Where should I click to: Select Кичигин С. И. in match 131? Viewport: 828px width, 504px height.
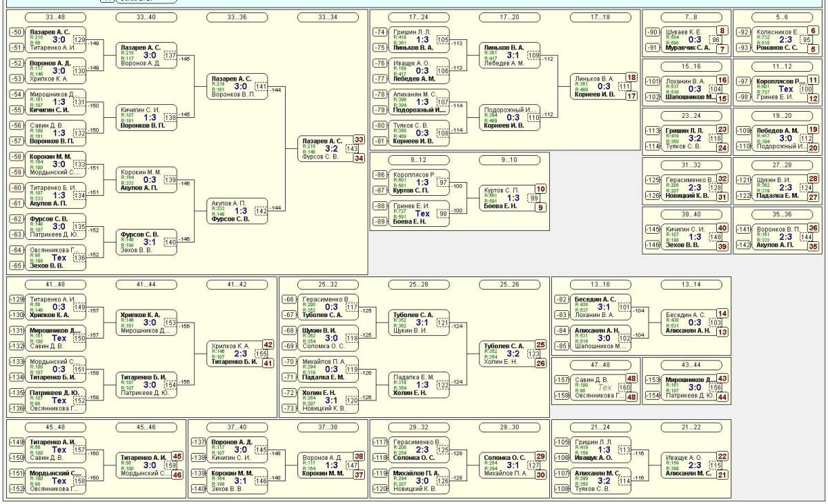click(49, 110)
